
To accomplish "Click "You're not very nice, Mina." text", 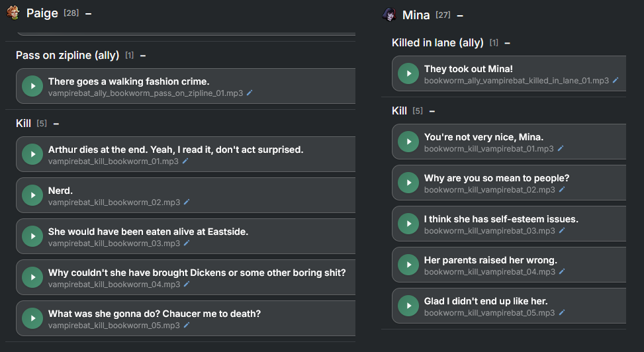I will [x=483, y=137].
